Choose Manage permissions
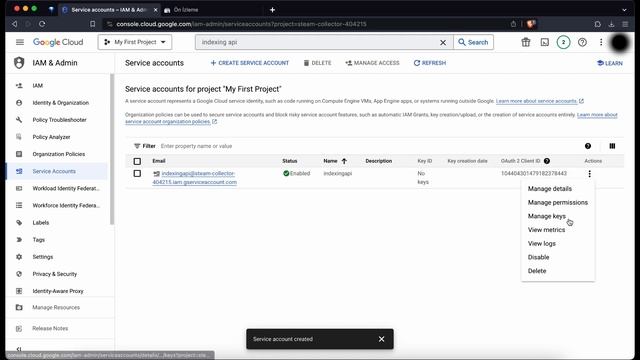 click(558, 202)
